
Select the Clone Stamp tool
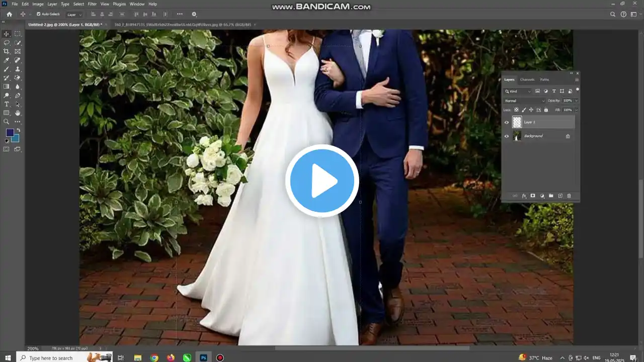click(18, 69)
